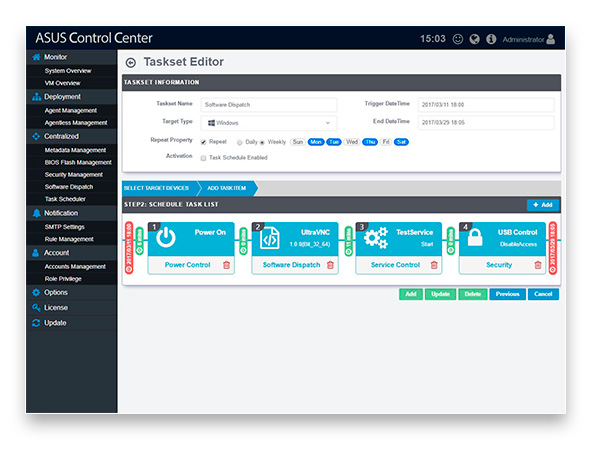Select the USB Control lock icon
Screen dimensions: 590x450
[475, 237]
